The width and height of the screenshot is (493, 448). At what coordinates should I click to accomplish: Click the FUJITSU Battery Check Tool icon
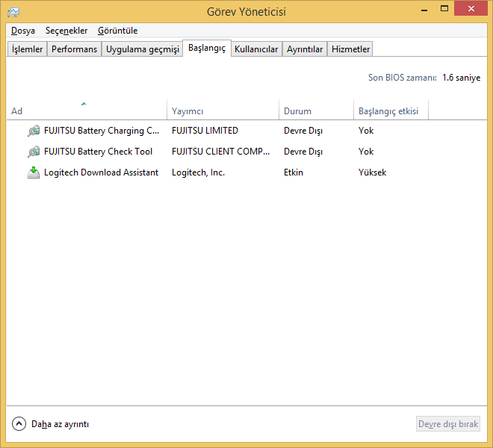click(34, 152)
